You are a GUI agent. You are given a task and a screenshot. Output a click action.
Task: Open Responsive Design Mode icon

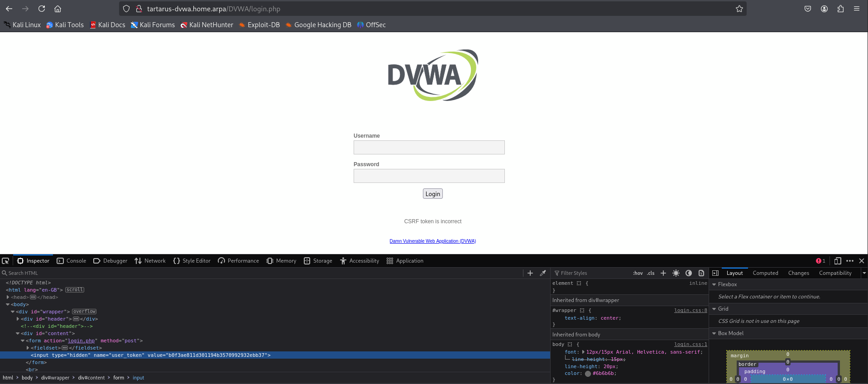pyautogui.click(x=838, y=261)
